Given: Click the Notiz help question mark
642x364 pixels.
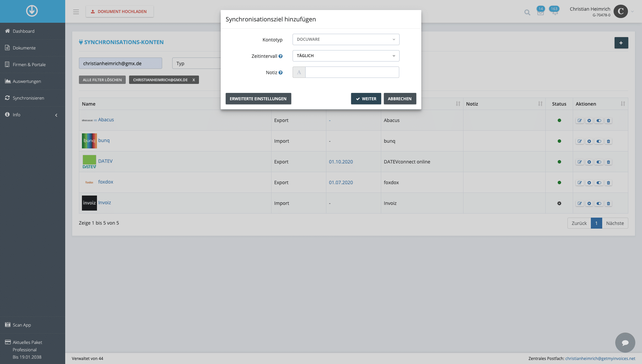Looking at the screenshot, I should click(281, 73).
